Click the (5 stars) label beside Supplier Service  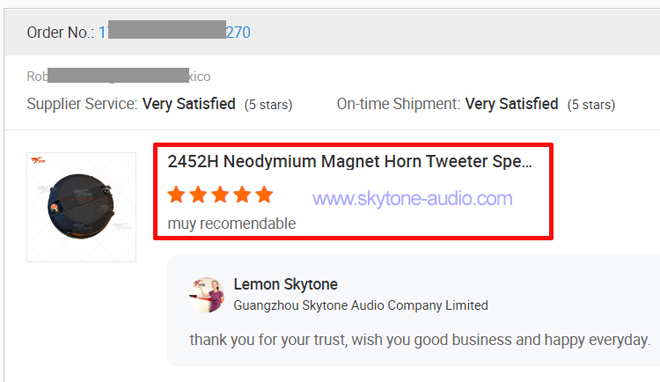pyautogui.click(x=269, y=104)
